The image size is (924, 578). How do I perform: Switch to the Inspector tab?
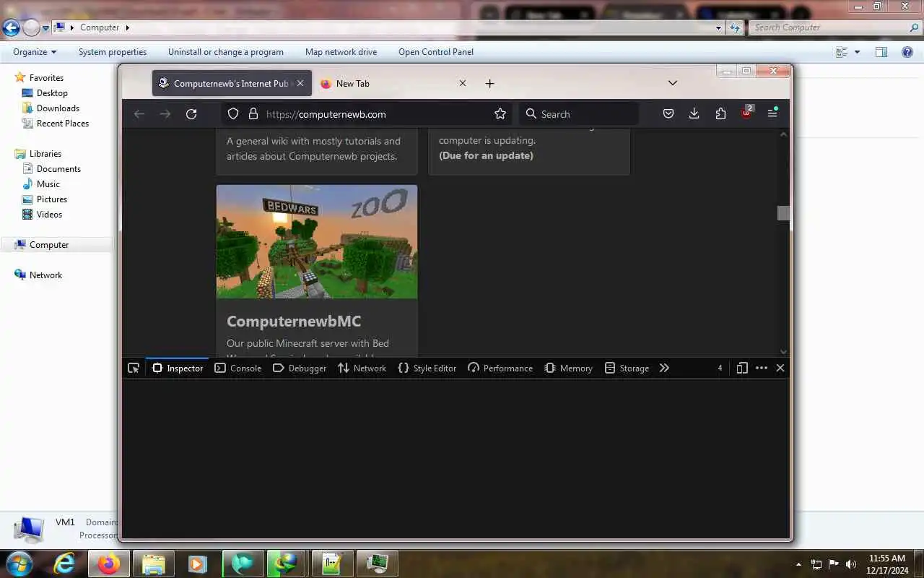pos(178,368)
